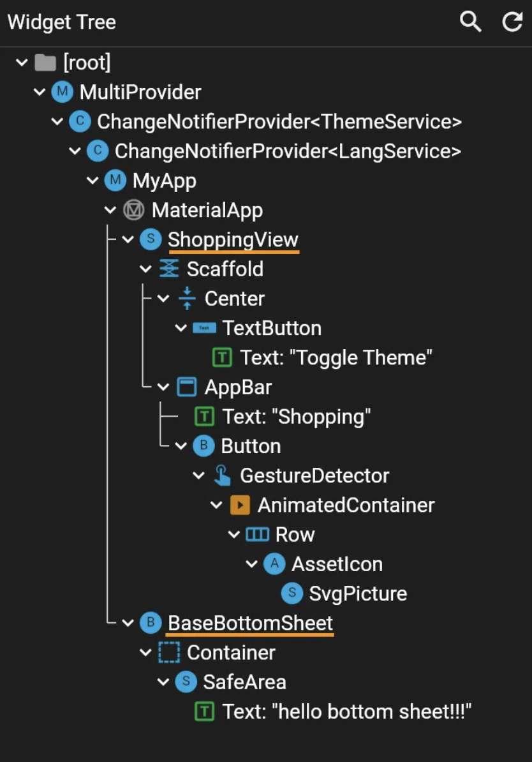Collapse the [root] node chevron

[22, 63]
